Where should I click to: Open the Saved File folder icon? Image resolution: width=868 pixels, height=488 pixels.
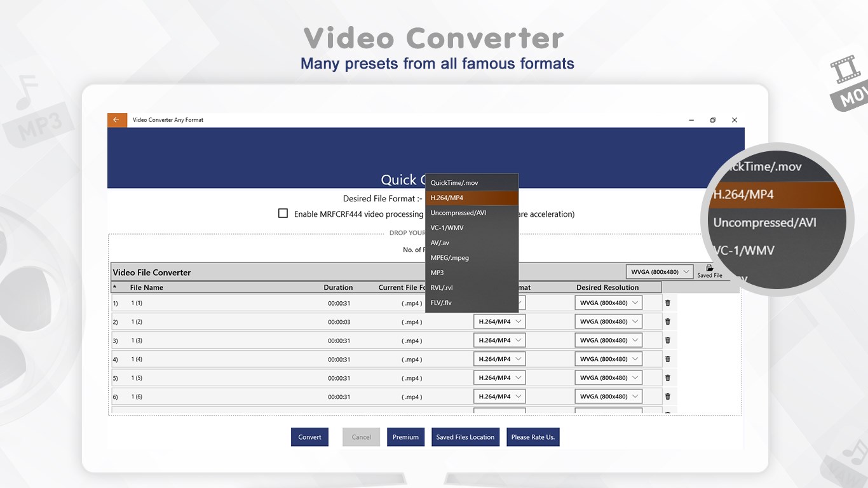[710, 268]
